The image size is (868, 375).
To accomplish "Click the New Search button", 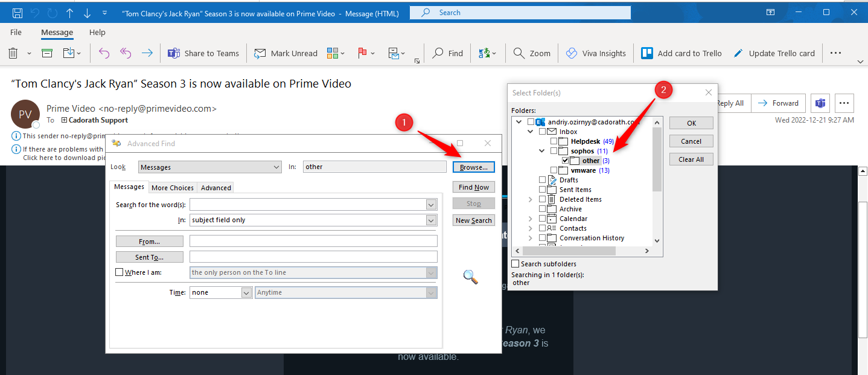I will (474, 220).
